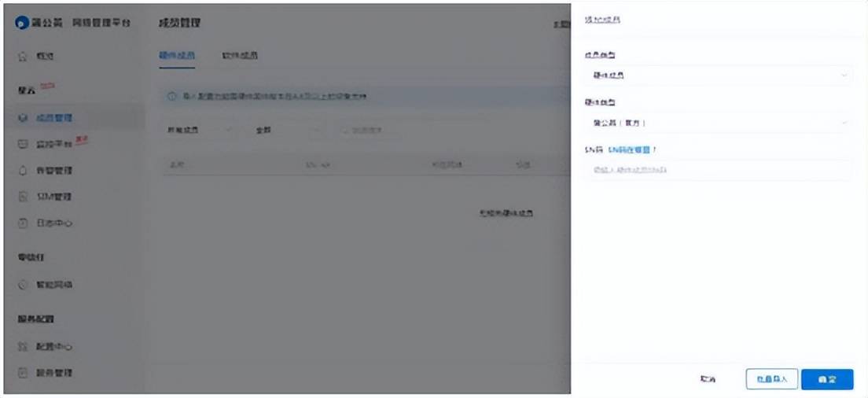Click the 批量导入 button
This screenshot has width=868, height=398.
pyautogui.click(x=772, y=380)
